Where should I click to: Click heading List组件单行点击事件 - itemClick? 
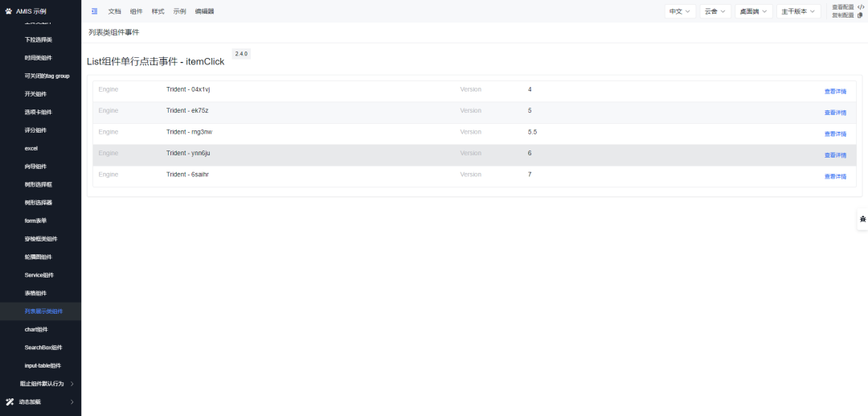pos(156,61)
